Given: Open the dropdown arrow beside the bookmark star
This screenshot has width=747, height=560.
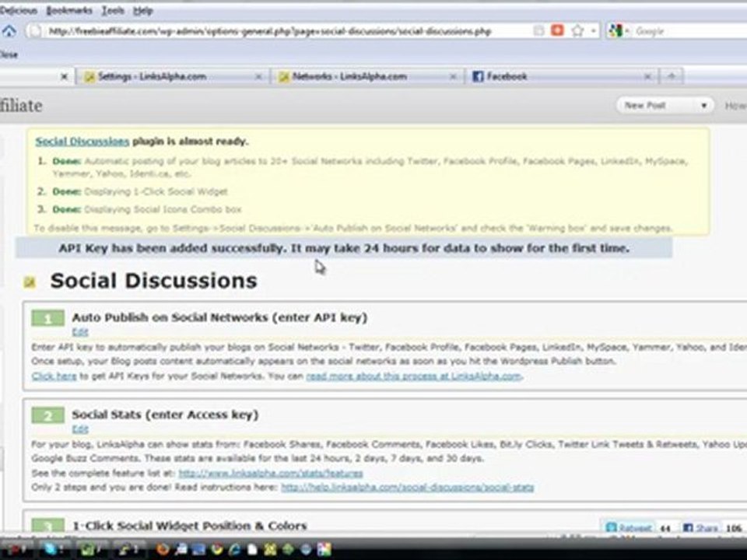Looking at the screenshot, I should pos(593,31).
